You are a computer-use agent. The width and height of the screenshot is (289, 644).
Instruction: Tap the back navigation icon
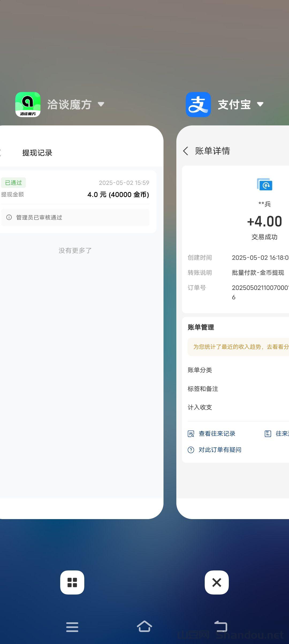click(221, 626)
